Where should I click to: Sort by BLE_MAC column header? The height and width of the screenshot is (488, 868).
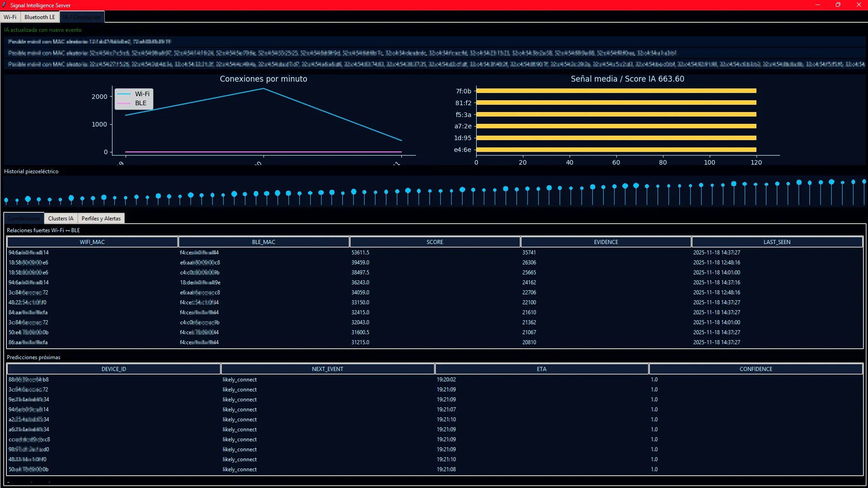[263, 242]
